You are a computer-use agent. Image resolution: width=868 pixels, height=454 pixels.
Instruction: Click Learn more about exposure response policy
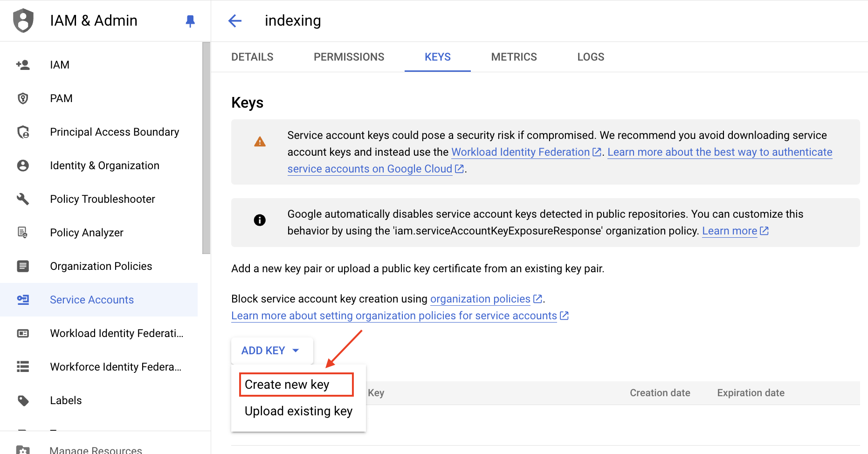pyautogui.click(x=730, y=231)
